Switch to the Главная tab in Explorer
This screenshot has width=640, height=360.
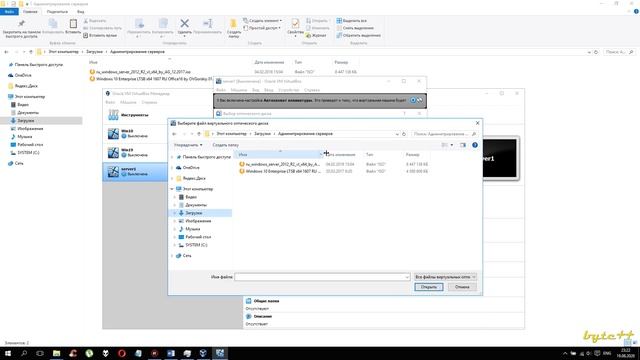click(30, 11)
